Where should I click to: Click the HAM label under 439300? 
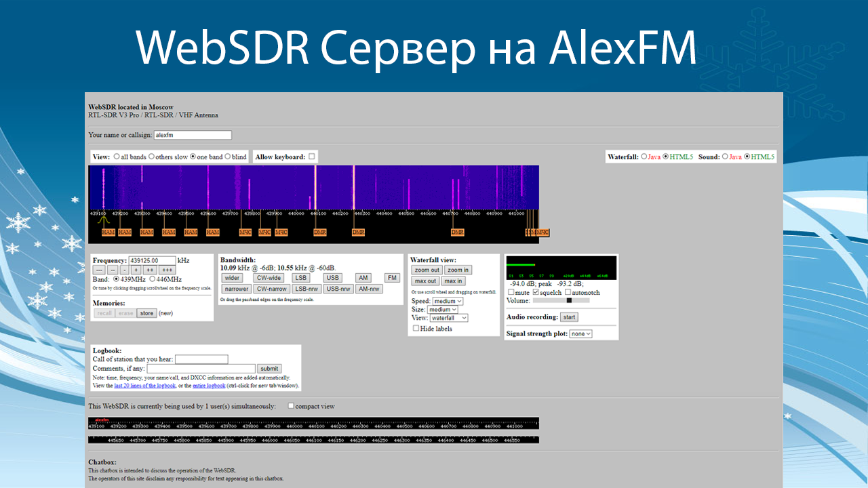(x=146, y=232)
